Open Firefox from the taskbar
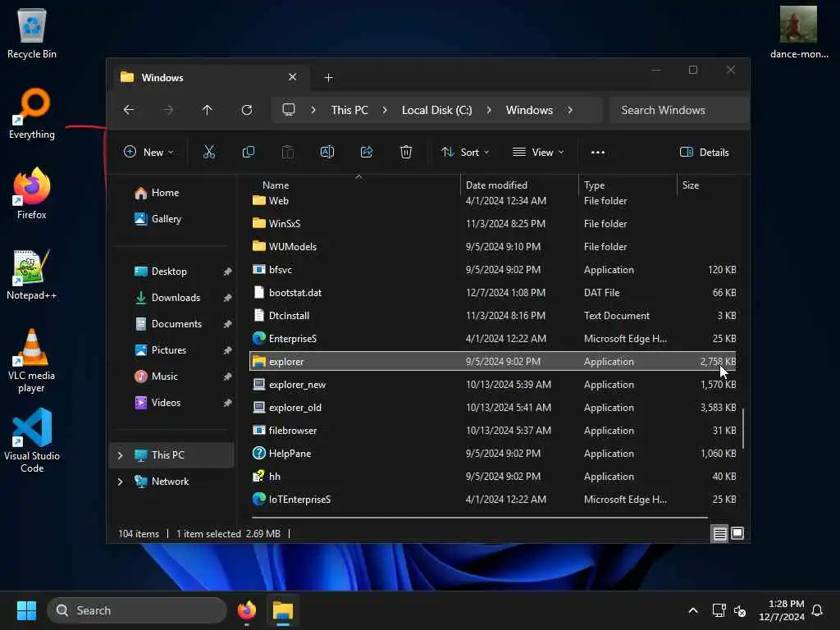The image size is (840, 630). click(x=247, y=610)
